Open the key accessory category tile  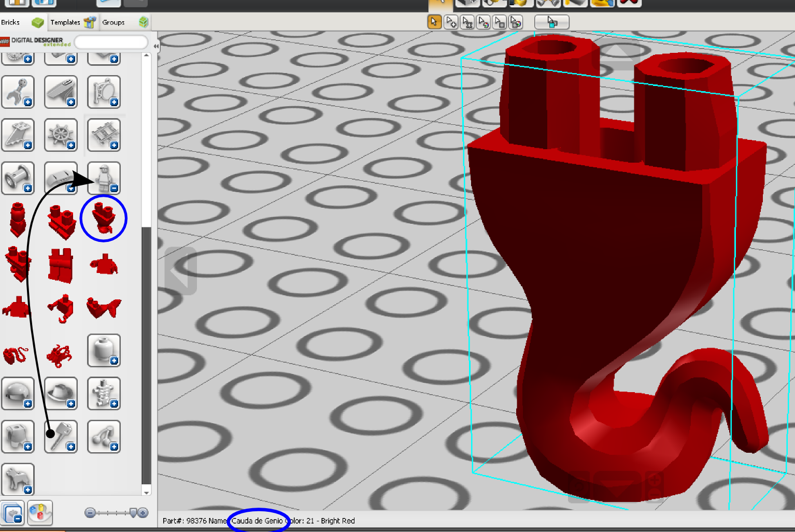[61, 437]
